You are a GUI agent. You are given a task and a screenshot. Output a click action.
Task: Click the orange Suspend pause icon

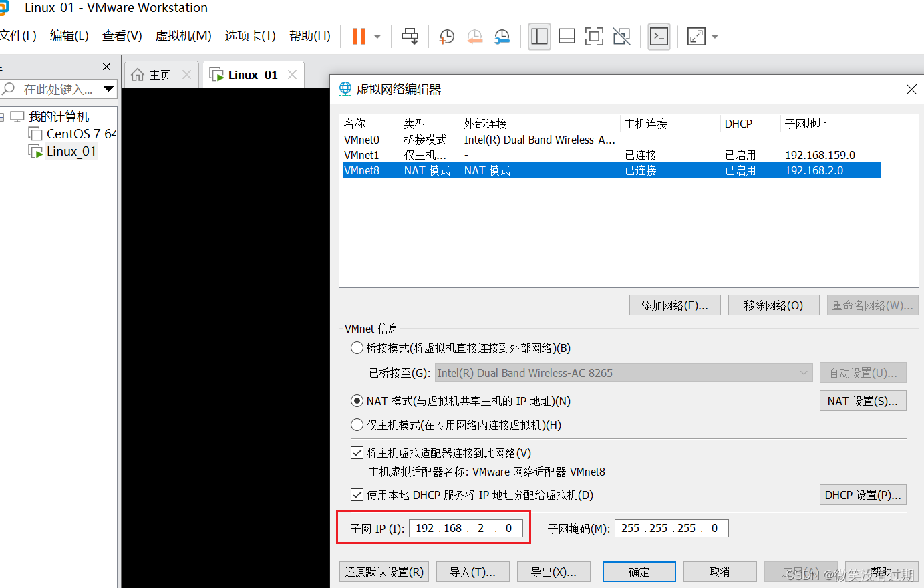tap(359, 36)
